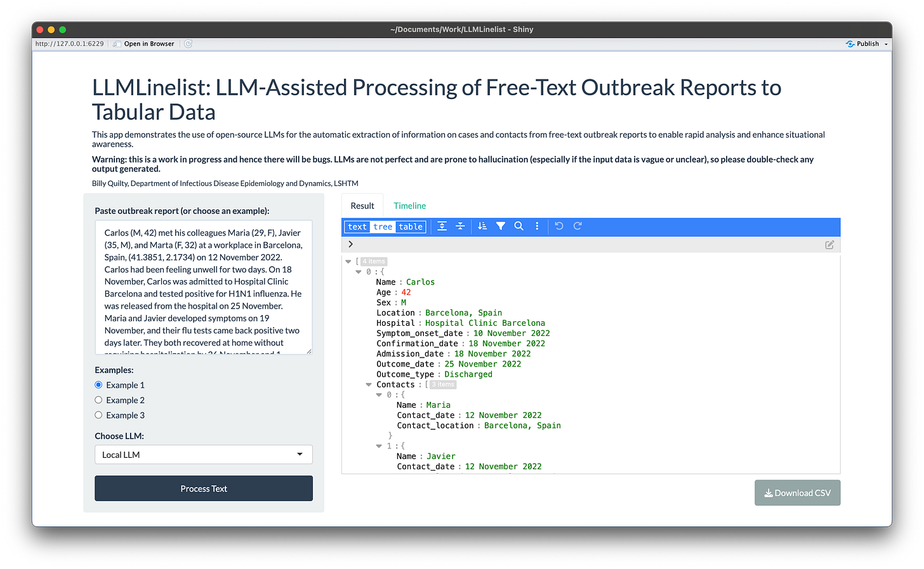The width and height of the screenshot is (924, 569).
Task: Undo the last change in the JSON editor
Action: click(558, 226)
